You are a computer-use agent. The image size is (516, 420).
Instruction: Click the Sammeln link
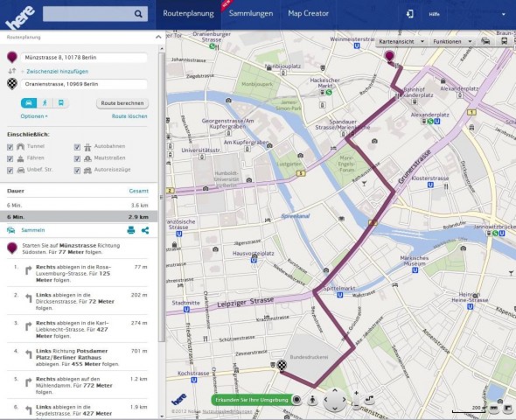point(33,230)
